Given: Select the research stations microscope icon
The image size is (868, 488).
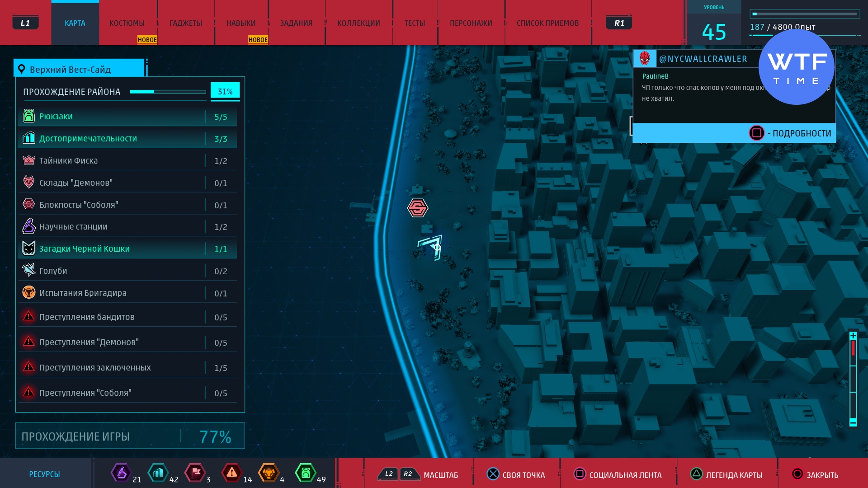Looking at the screenshot, I should click(x=29, y=226).
